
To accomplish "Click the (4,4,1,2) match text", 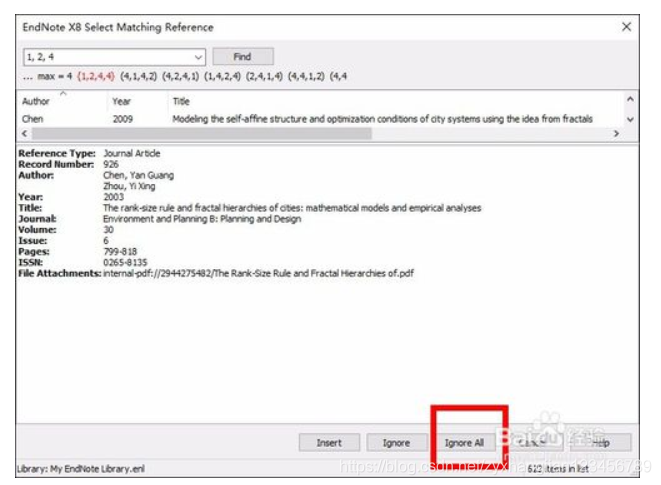I will [306, 76].
